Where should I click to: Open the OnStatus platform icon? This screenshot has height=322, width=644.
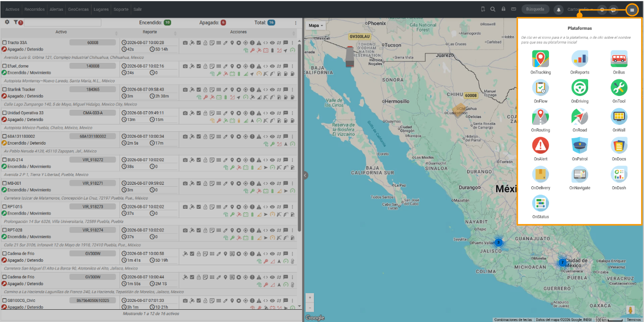tap(540, 203)
